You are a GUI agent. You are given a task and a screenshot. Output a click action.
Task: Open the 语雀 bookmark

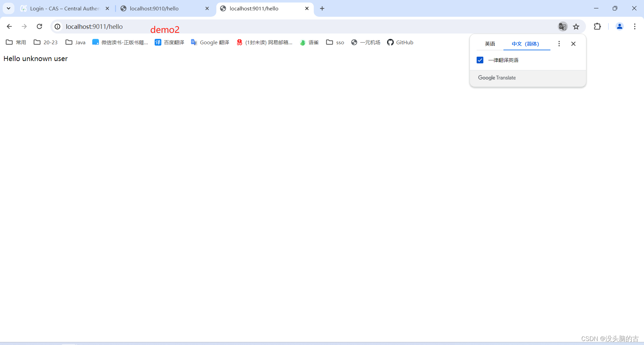coord(309,42)
